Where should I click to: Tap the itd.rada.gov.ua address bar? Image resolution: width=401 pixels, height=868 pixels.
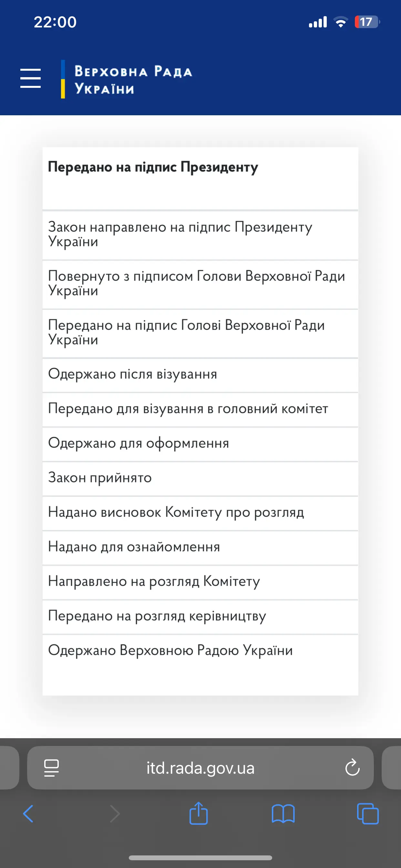200,768
